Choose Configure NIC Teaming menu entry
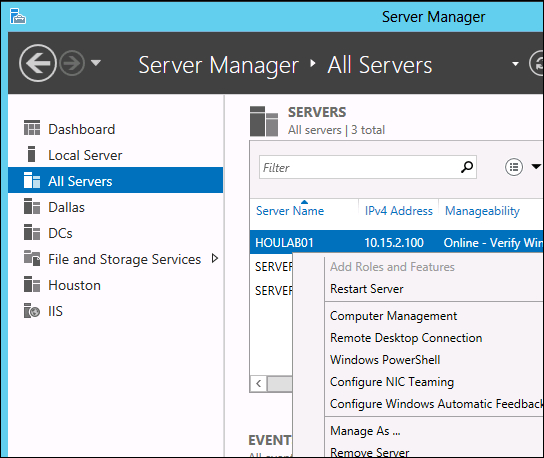This screenshot has height=458, width=544. pyautogui.click(x=392, y=382)
